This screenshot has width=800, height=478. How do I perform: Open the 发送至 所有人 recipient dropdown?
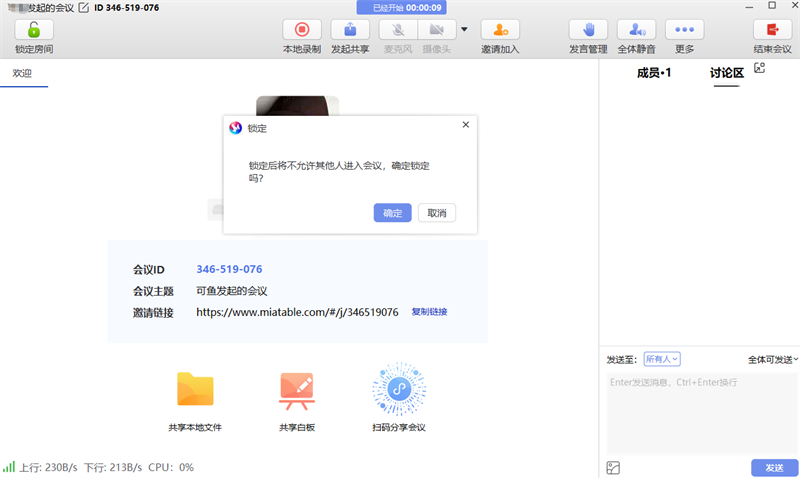[662, 359]
